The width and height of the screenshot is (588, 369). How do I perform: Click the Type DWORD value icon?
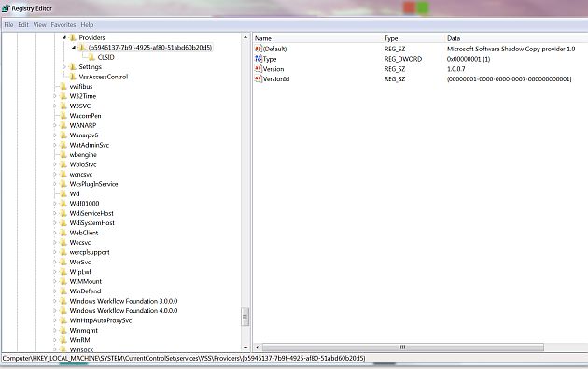258,59
